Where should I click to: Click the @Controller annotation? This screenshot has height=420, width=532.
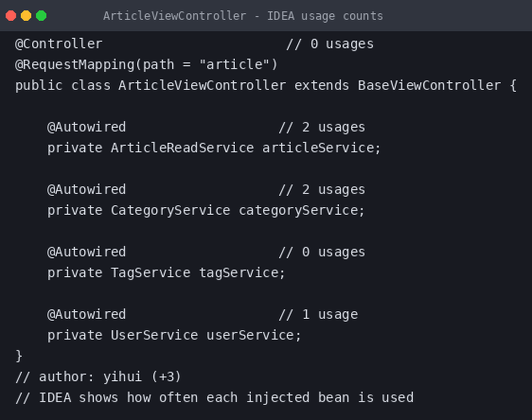pos(59,44)
